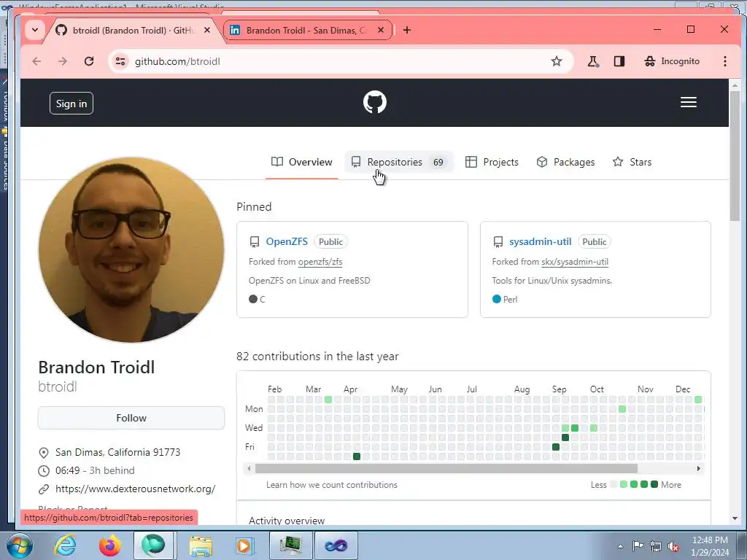
Task: Switch to the Overview tab
Action: tap(301, 162)
